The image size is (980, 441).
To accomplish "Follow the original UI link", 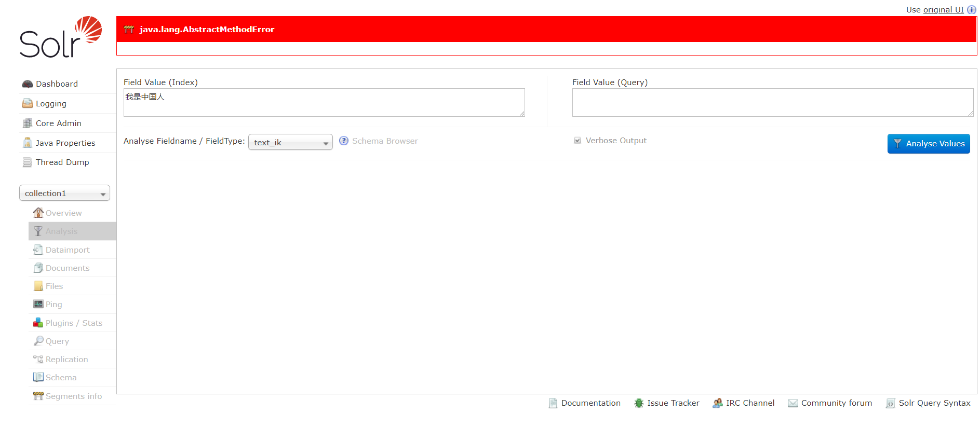I will tap(943, 9).
